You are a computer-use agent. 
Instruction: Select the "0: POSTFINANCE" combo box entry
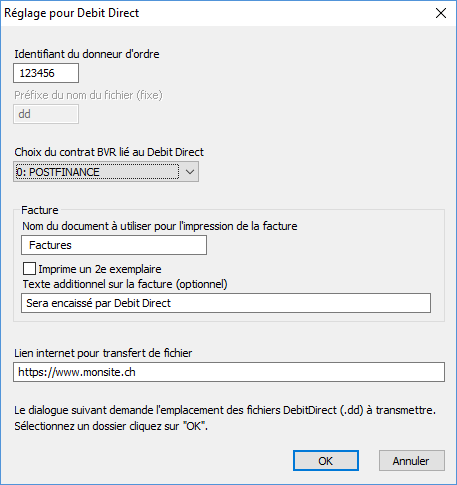click(97, 172)
